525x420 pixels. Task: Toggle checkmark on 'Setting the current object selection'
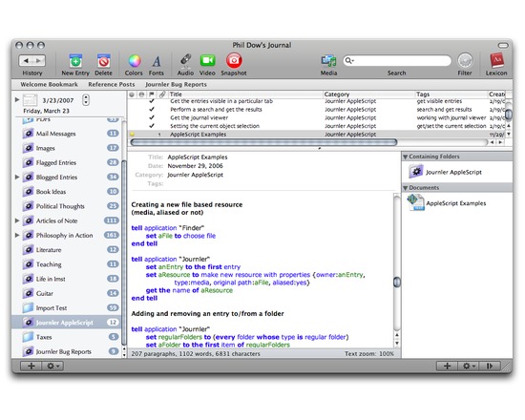152,126
